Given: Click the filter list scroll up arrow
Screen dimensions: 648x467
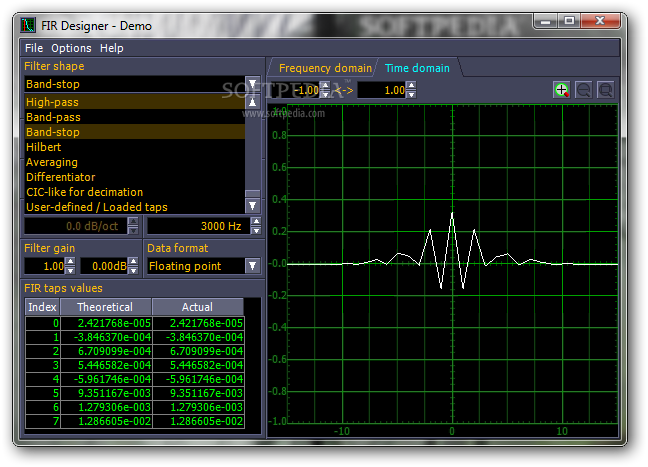Looking at the screenshot, I should tap(253, 102).
